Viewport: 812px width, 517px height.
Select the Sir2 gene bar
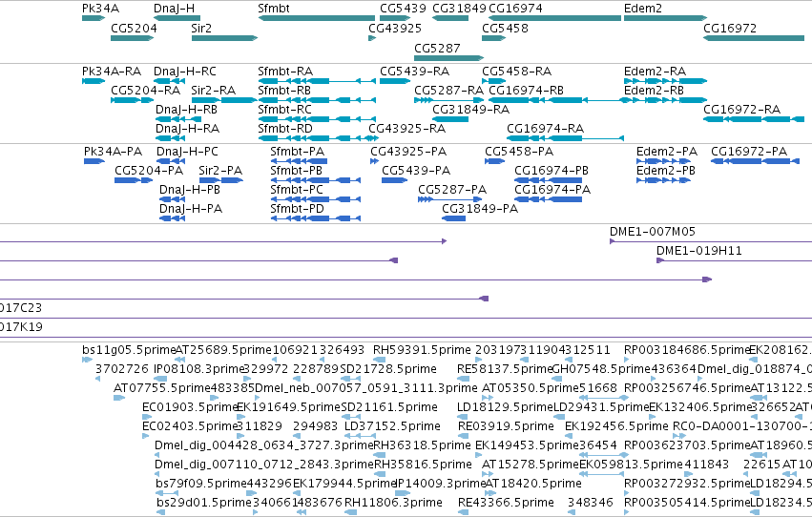click(x=224, y=38)
